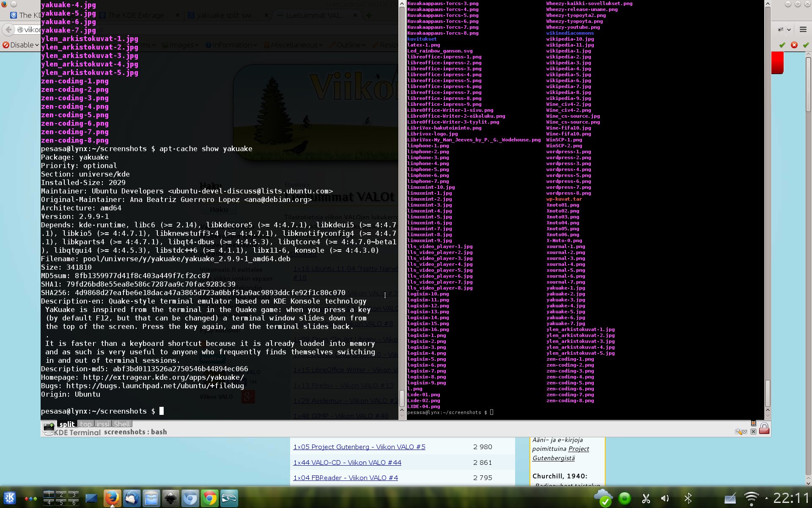Expand hidden system tray icons arrow
Image resolution: width=812 pixels, height=508 pixels.
click(766, 498)
